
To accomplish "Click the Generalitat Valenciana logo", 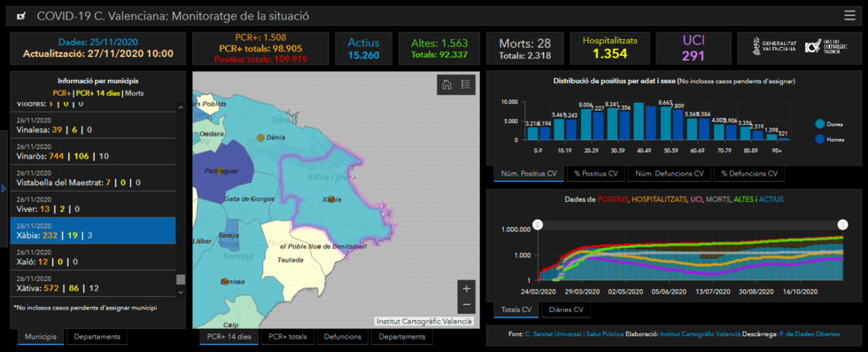I will [774, 46].
